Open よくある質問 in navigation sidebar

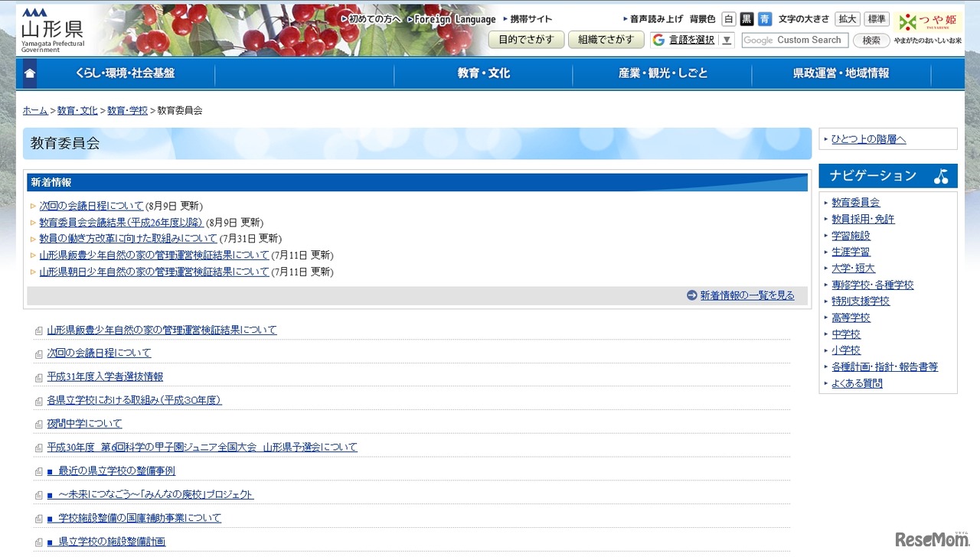pos(857,383)
